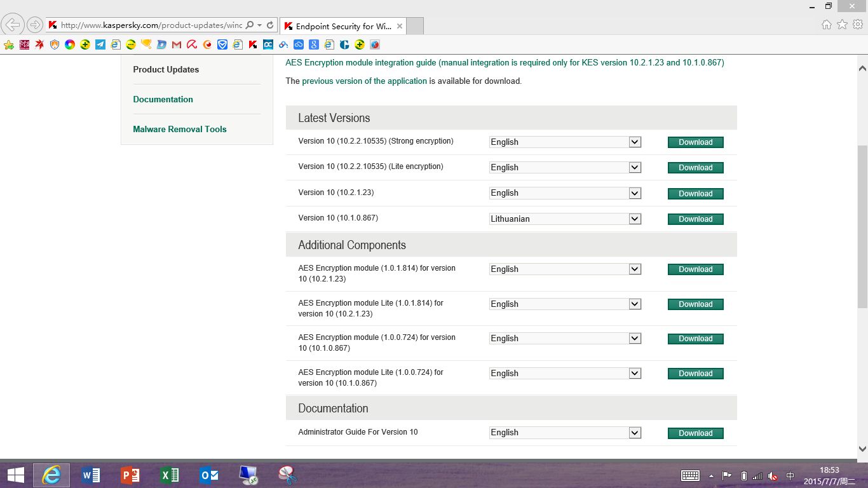Image resolution: width=868 pixels, height=488 pixels.
Task: Open the blue D bookmark icon
Action: tap(161, 44)
